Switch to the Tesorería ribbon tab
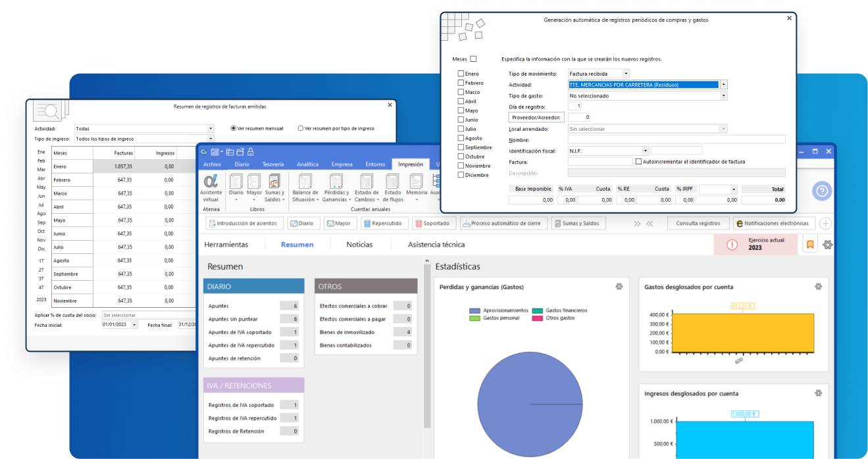The height and width of the screenshot is (459, 868). click(273, 164)
